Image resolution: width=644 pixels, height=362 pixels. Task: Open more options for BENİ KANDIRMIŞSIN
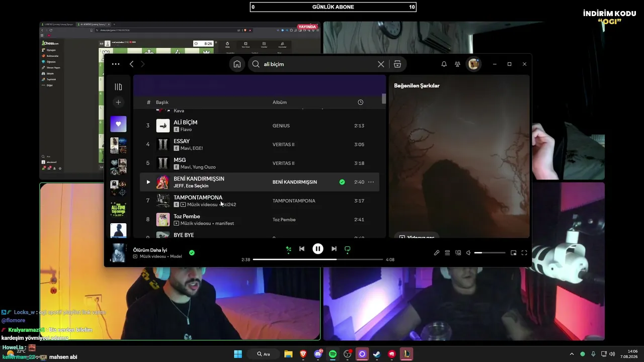click(x=371, y=182)
